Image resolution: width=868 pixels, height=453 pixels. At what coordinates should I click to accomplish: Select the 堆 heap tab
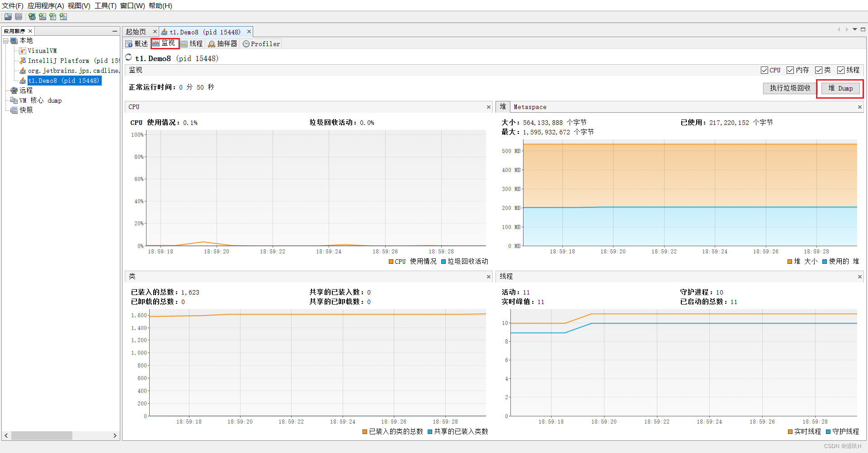503,107
